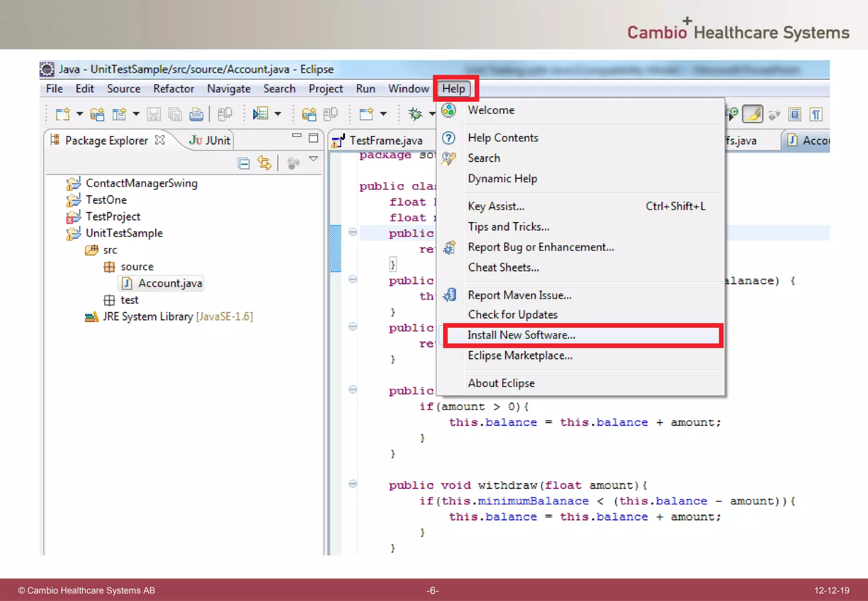Click Collapse All in Package Explorer
The width and height of the screenshot is (868, 601).
coord(244,163)
